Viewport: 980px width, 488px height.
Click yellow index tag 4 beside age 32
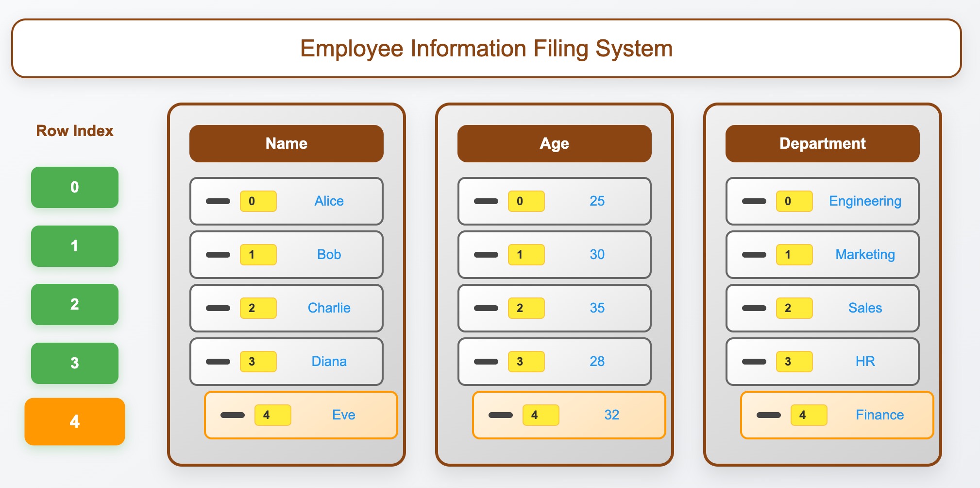point(541,415)
